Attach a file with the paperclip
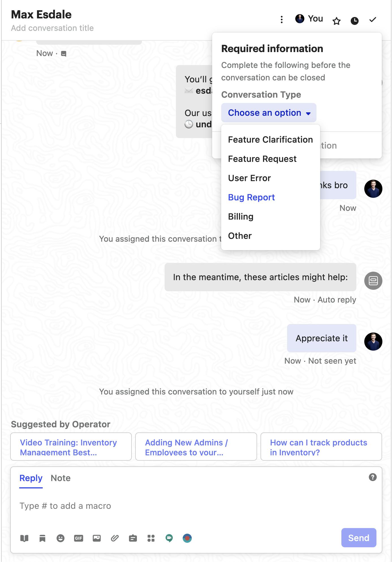Image resolution: width=392 pixels, height=562 pixels. (115, 538)
